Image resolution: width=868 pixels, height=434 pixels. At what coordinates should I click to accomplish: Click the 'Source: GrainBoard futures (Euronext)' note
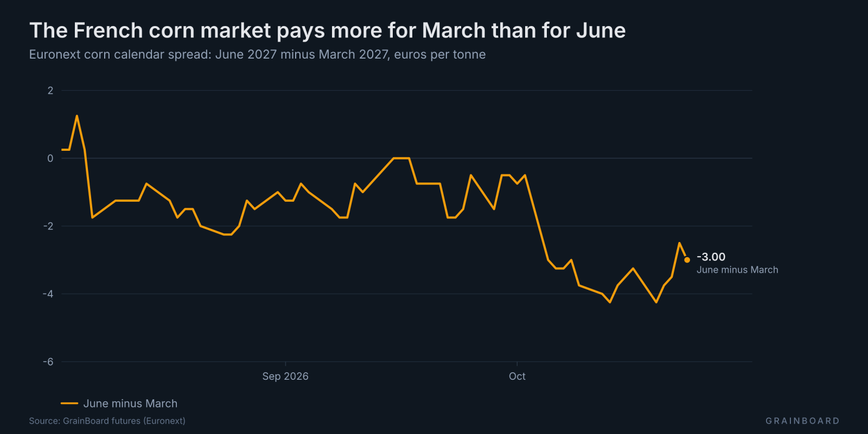(107, 421)
